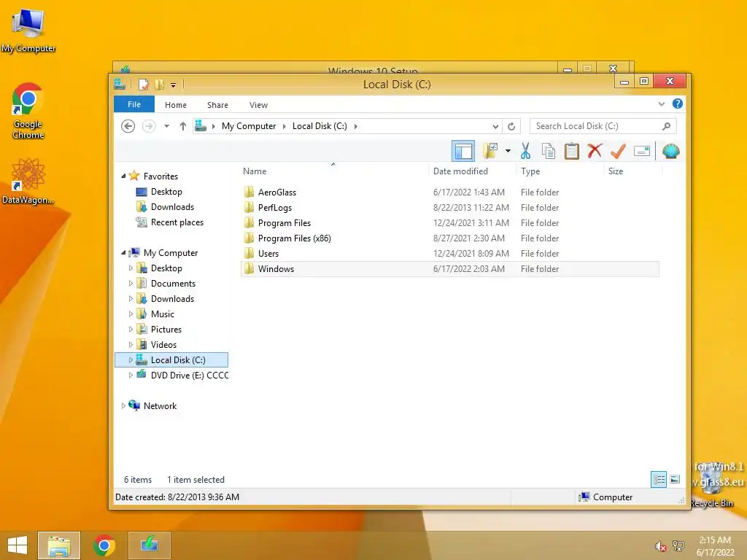The height and width of the screenshot is (560, 747).
Task: Click the red X Delete icon
Action: click(595, 152)
